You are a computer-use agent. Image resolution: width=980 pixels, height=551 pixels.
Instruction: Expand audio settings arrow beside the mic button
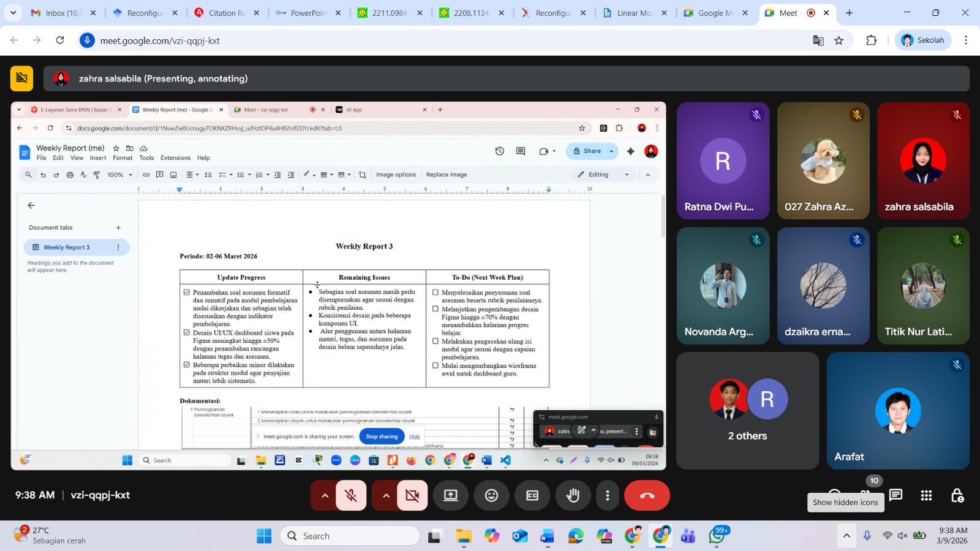(324, 495)
